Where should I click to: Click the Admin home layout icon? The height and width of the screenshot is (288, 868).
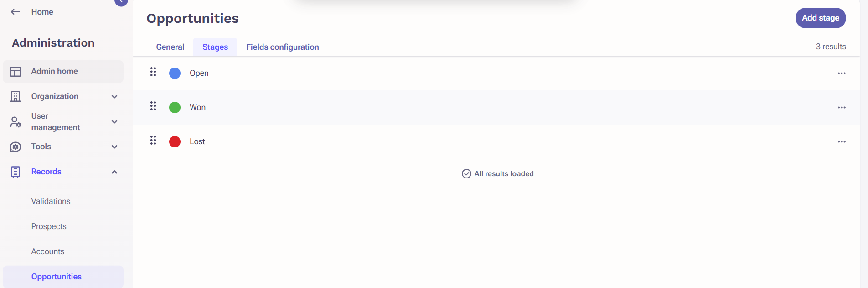tap(15, 72)
